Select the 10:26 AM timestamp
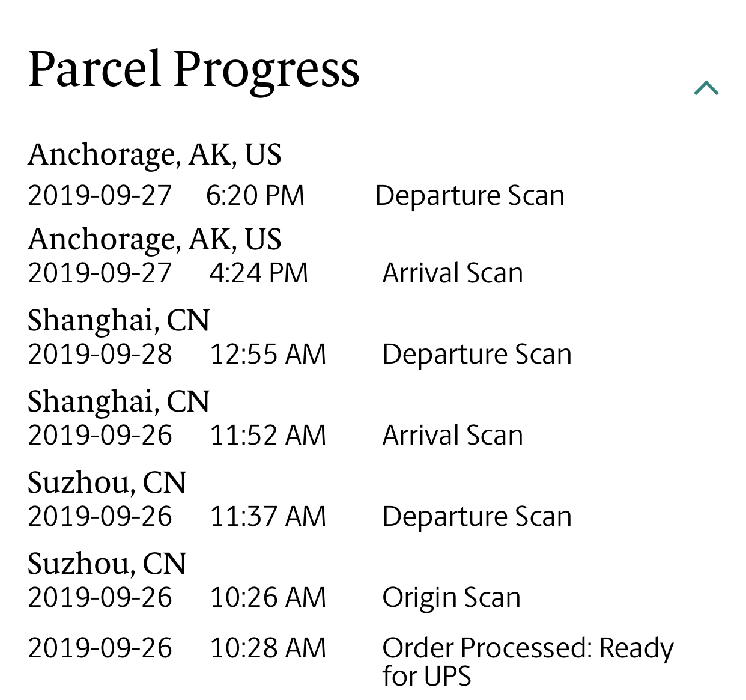The height and width of the screenshot is (700, 746). pos(268,598)
